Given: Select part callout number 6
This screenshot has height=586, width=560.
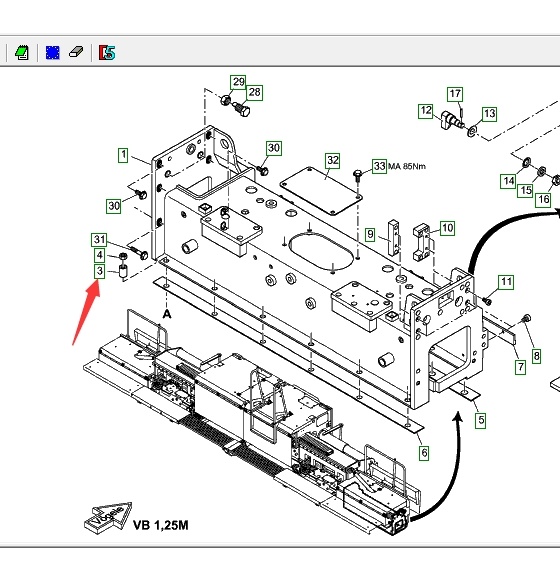Looking at the screenshot, I should (424, 453).
